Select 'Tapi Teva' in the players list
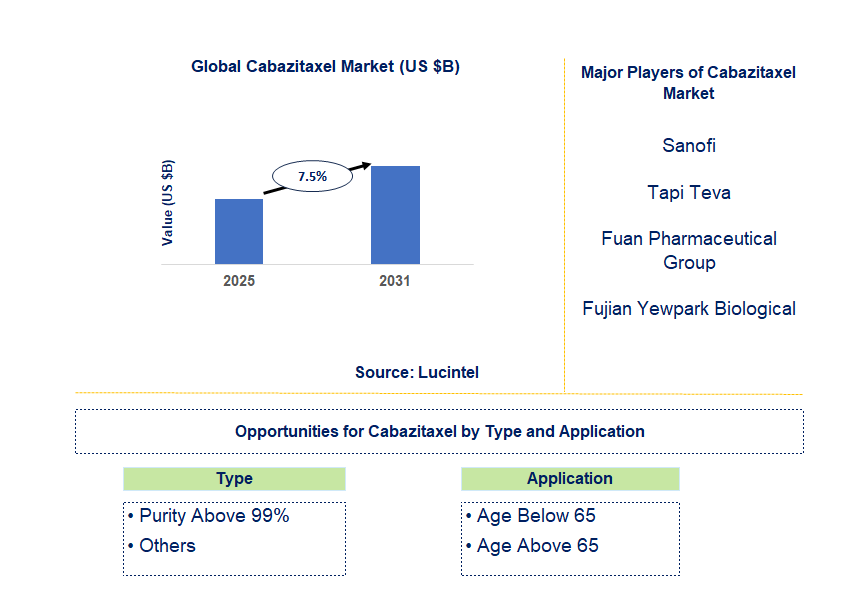This screenshot has height=616, width=868. (689, 192)
